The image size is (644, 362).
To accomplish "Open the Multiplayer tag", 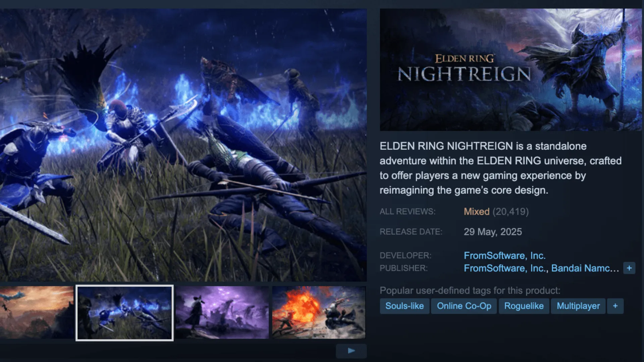I will click(578, 306).
